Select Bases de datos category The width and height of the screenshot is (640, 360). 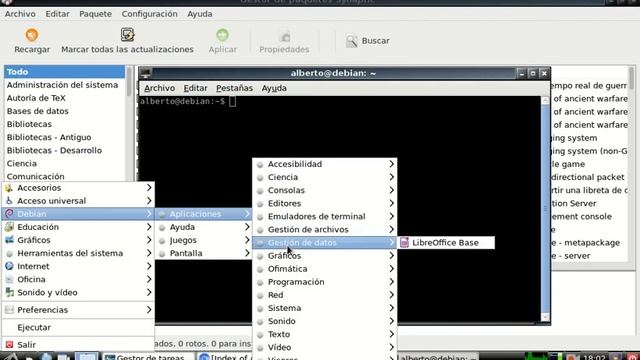(x=64, y=111)
